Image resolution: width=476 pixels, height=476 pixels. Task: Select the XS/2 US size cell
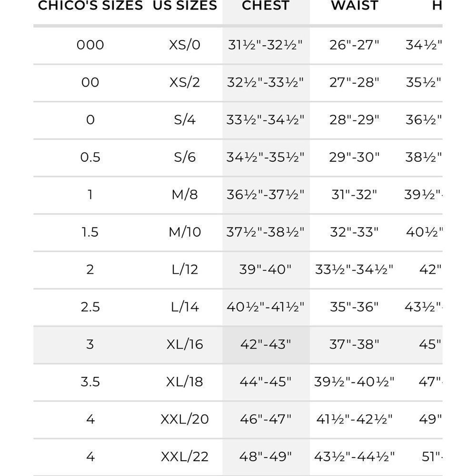pyautogui.click(x=185, y=82)
